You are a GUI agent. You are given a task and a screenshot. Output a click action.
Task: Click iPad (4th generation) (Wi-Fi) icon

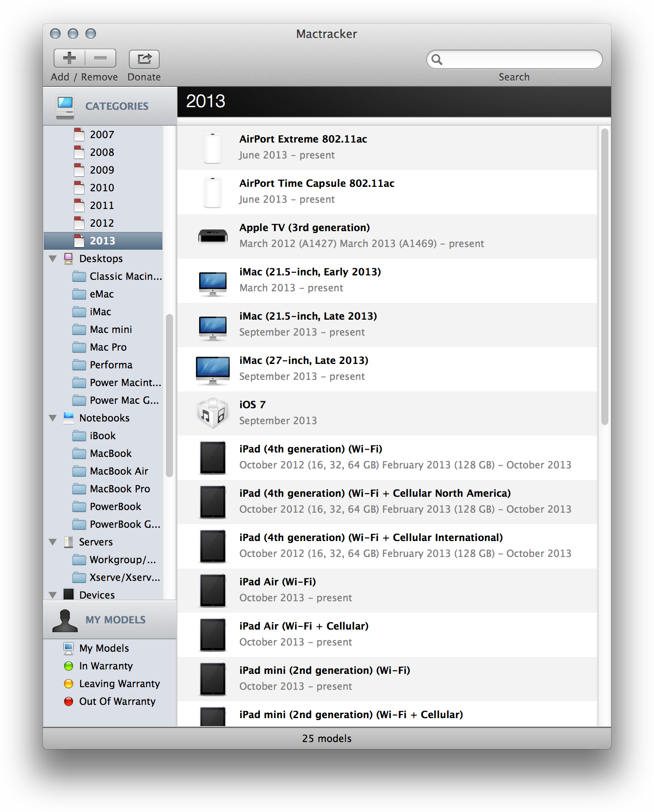(213, 458)
